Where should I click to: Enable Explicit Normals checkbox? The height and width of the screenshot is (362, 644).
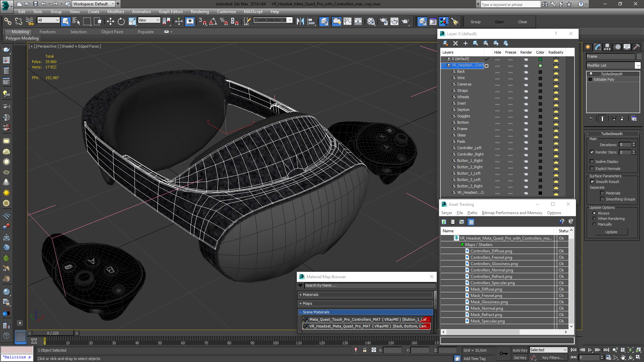point(592,169)
